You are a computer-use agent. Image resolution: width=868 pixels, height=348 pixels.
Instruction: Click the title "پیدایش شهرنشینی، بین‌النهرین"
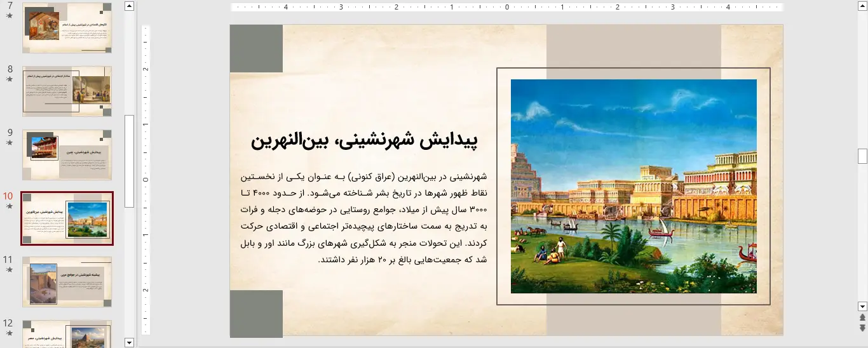click(x=365, y=141)
